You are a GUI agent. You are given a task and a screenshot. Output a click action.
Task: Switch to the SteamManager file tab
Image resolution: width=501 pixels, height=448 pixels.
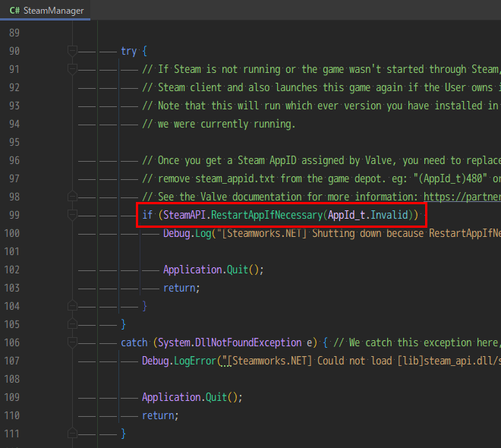(46, 11)
